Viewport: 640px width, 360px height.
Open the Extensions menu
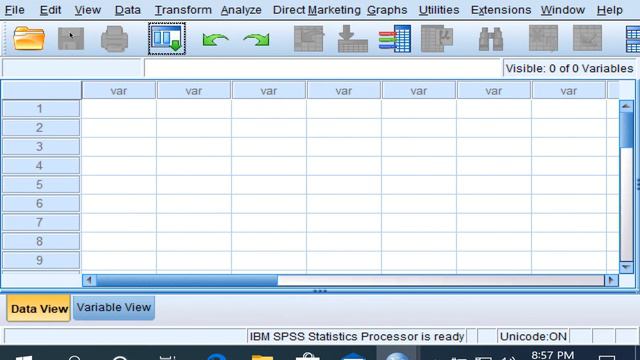coord(501,10)
